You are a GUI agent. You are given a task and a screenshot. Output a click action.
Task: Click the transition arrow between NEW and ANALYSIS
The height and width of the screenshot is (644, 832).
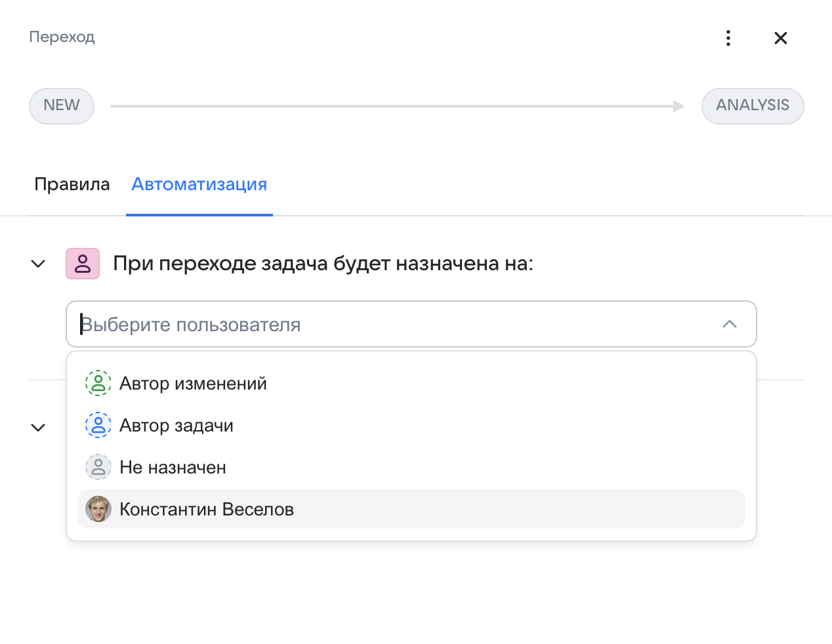point(394,106)
